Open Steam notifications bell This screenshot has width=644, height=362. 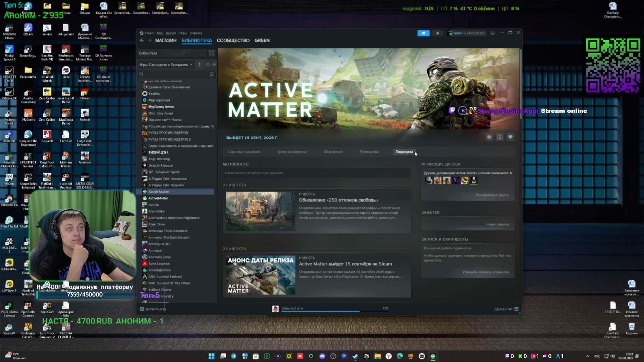pyautogui.click(x=437, y=33)
